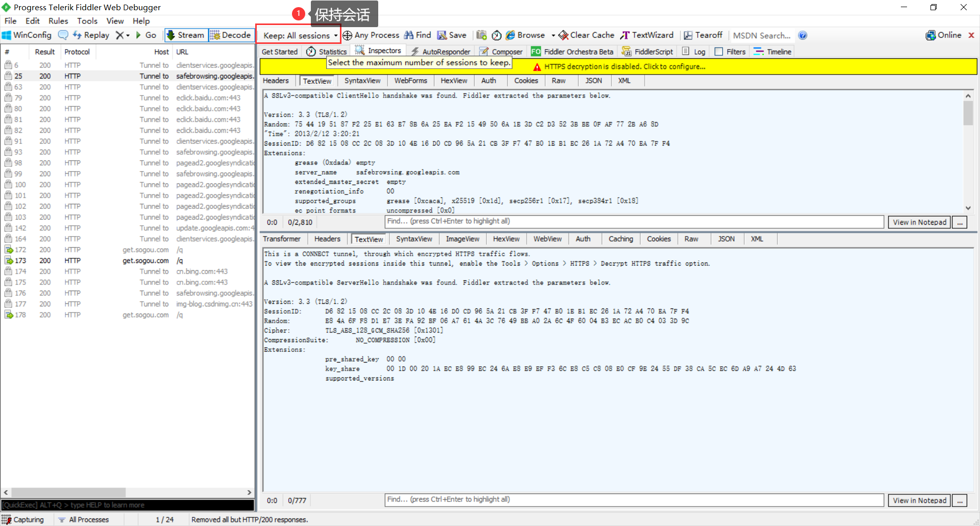Expand the Browse dropdown arrow

point(553,35)
